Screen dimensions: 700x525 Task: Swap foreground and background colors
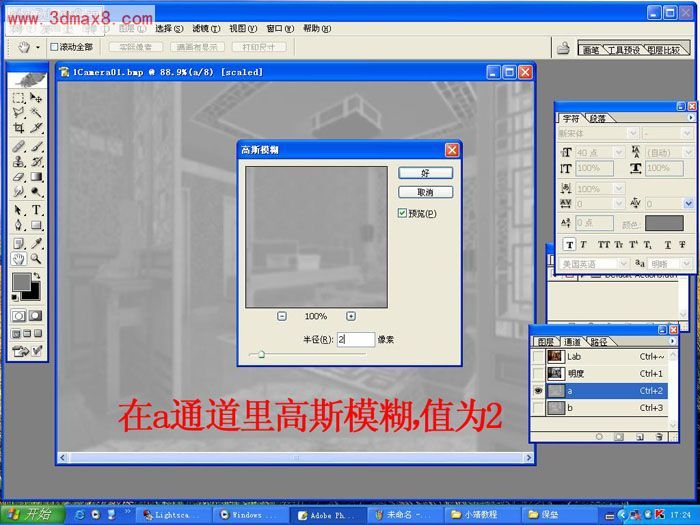(37, 276)
